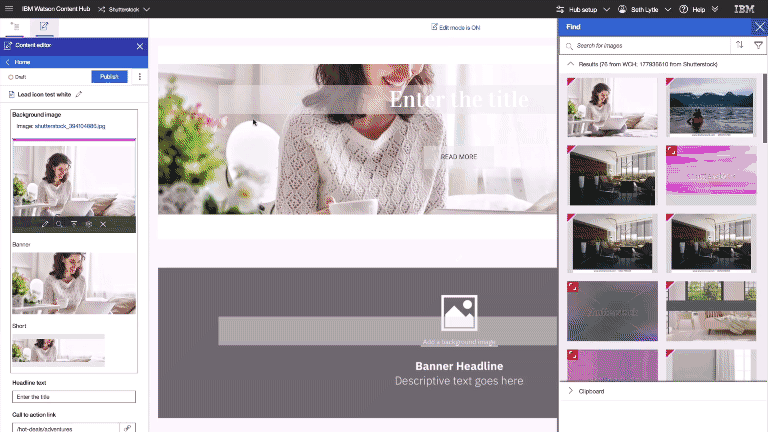This screenshot has width=768, height=432.
Task: Click Add a background image link
Action: click(x=459, y=342)
